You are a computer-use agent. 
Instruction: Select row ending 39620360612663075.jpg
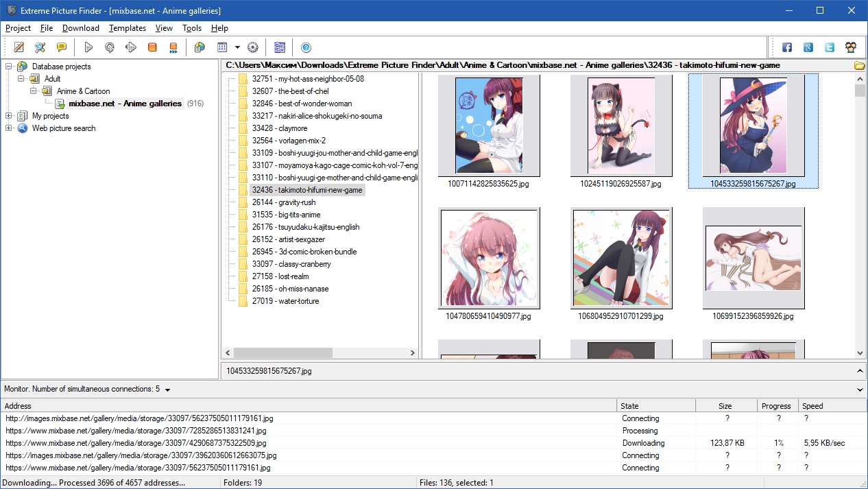(433, 455)
